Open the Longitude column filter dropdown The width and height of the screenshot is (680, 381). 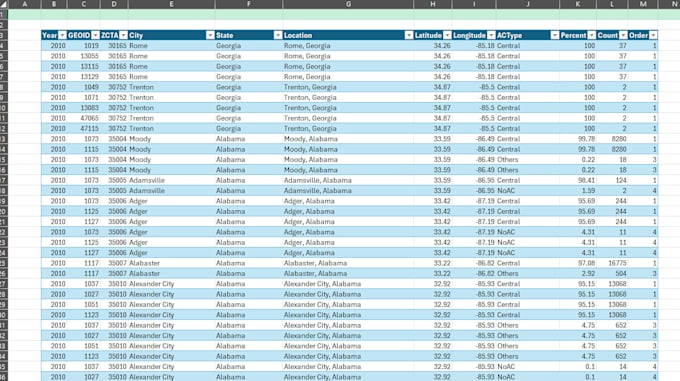pos(491,36)
